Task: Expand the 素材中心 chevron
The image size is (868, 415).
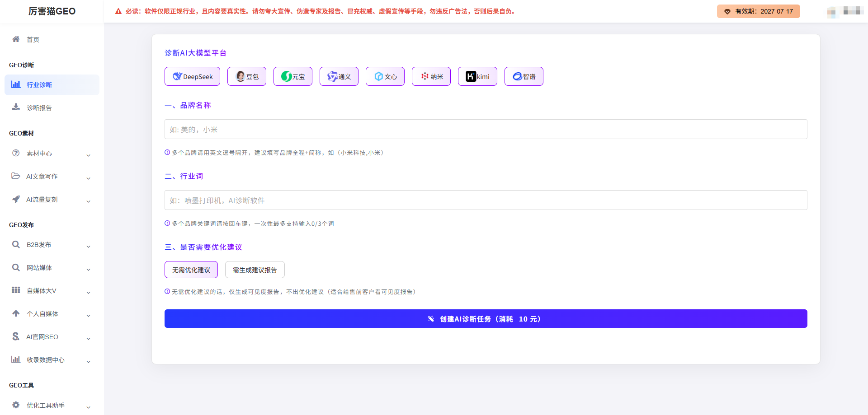Action: [x=89, y=155]
